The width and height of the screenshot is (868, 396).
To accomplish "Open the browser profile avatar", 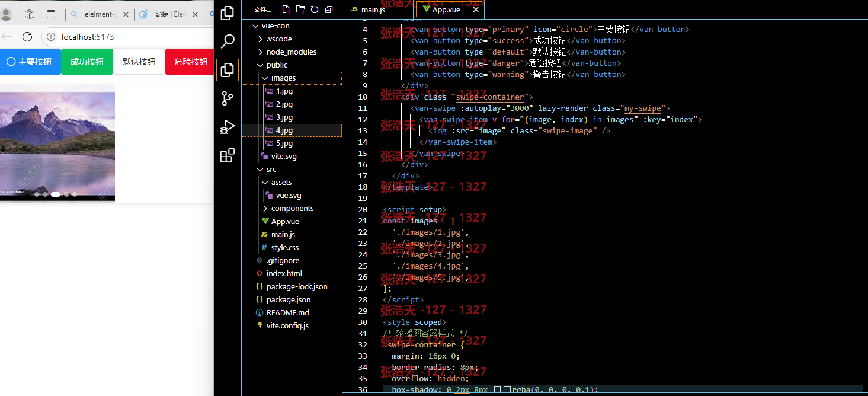I will [x=6, y=14].
